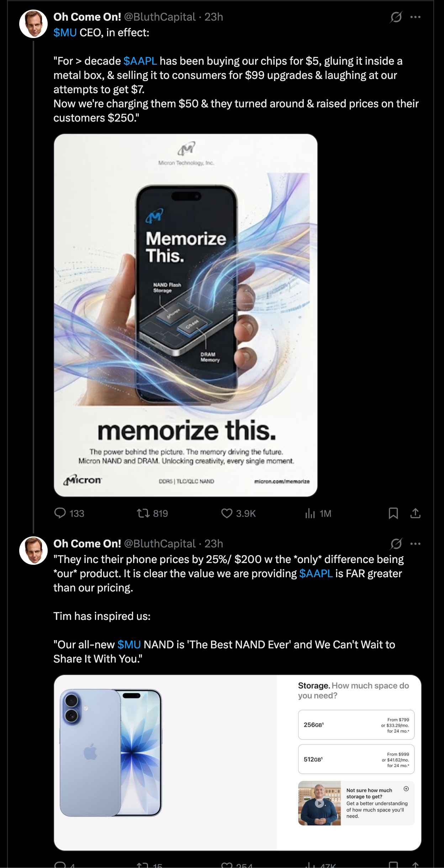Open more options menu on second tweet

(415, 544)
